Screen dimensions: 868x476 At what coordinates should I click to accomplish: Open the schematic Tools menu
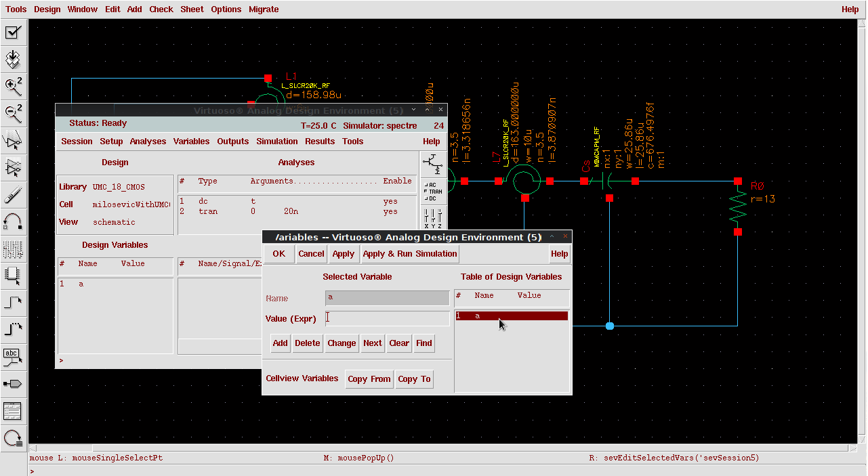coord(16,9)
